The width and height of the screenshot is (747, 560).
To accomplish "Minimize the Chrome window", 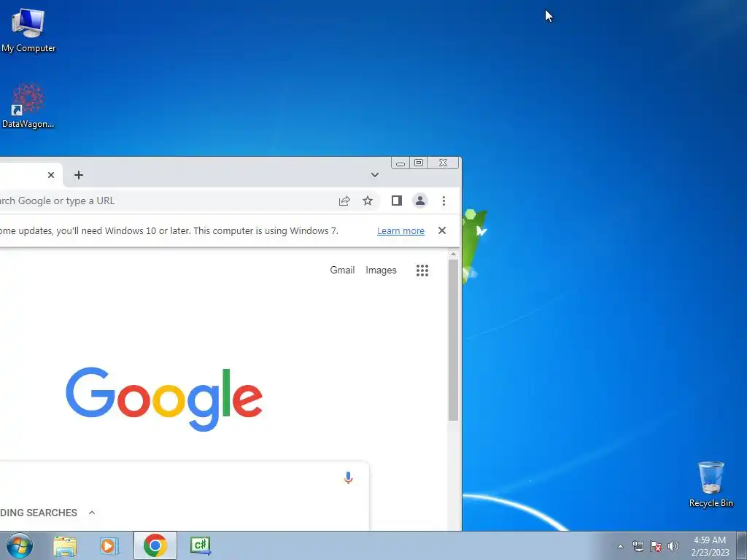I will [x=400, y=163].
